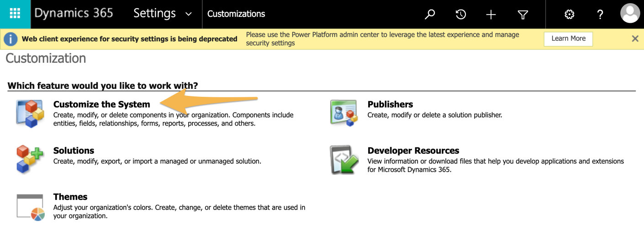This screenshot has height=231, width=644.
Task: Click the Developer Resources description text
Action: (496, 165)
